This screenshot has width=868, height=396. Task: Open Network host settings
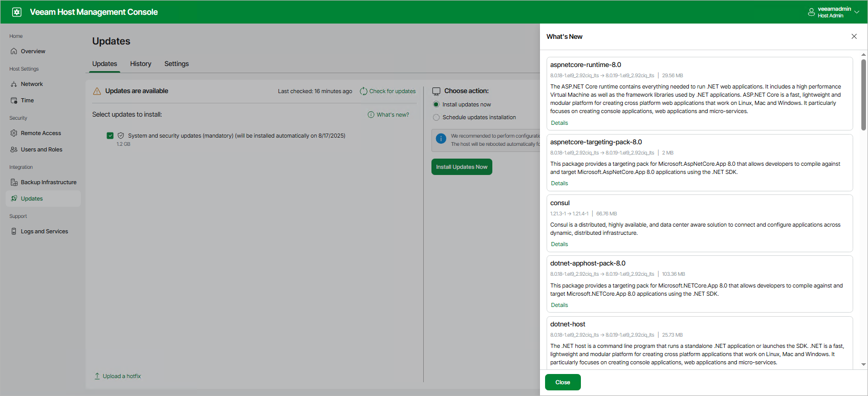click(43, 84)
